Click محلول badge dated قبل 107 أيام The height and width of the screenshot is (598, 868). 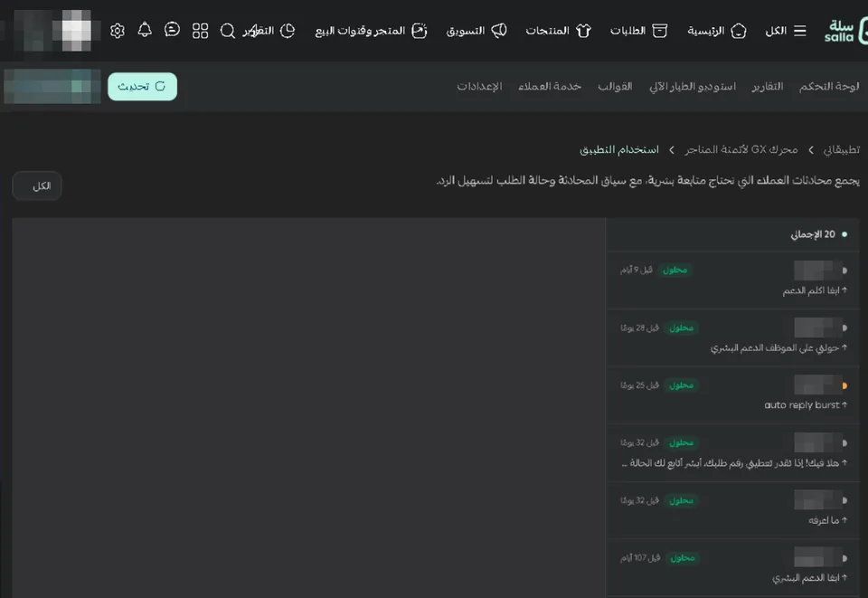click(682, 558)
